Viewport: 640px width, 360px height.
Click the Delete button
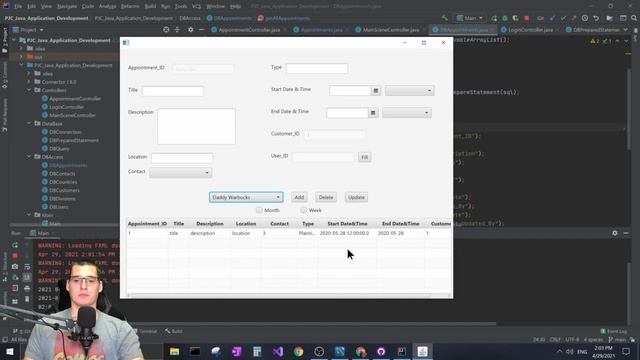[x=326, y=197]
